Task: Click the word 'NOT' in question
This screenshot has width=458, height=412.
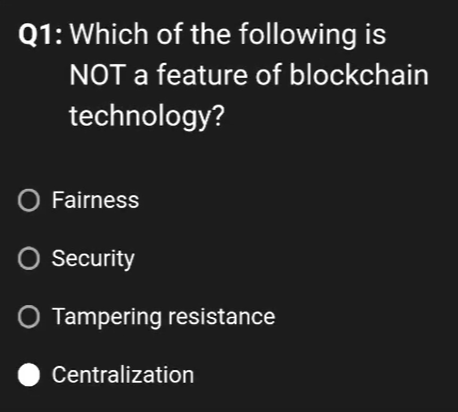Action: point(98,75)
